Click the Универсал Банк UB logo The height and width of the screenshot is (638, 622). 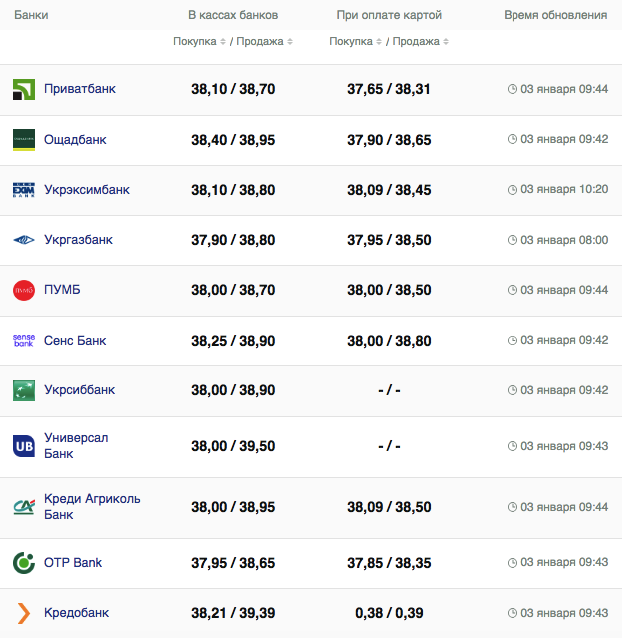coord(24,446)
